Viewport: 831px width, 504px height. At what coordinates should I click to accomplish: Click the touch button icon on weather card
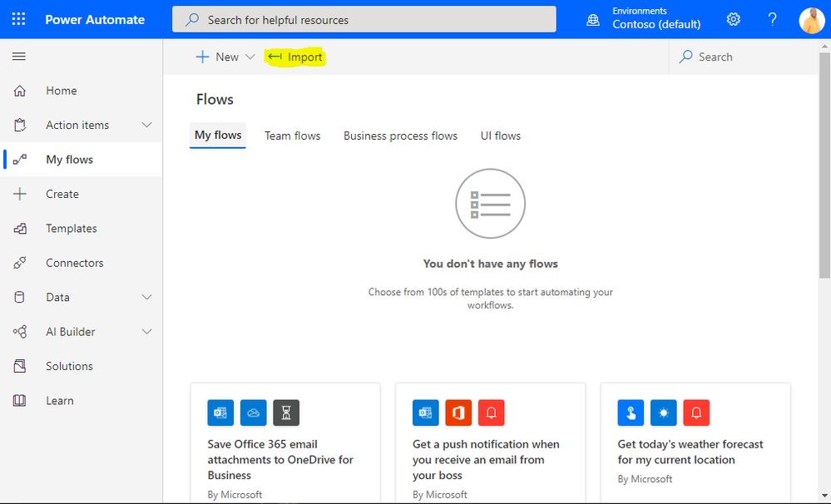point(631,413)
